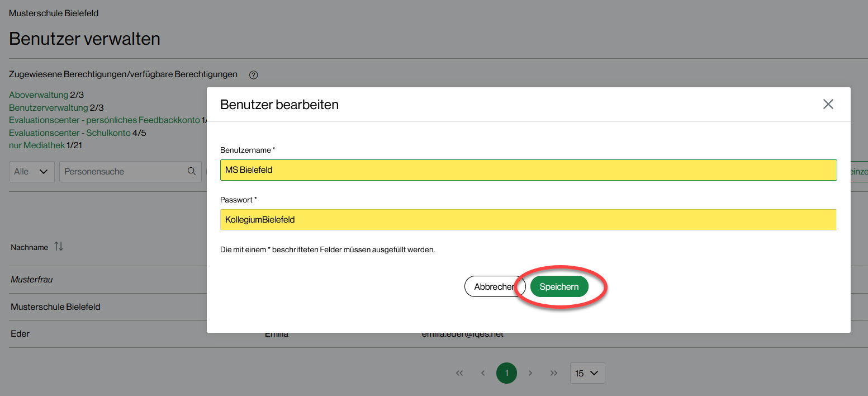Cancel editing with the Abbrechen button

pos(494,286)
